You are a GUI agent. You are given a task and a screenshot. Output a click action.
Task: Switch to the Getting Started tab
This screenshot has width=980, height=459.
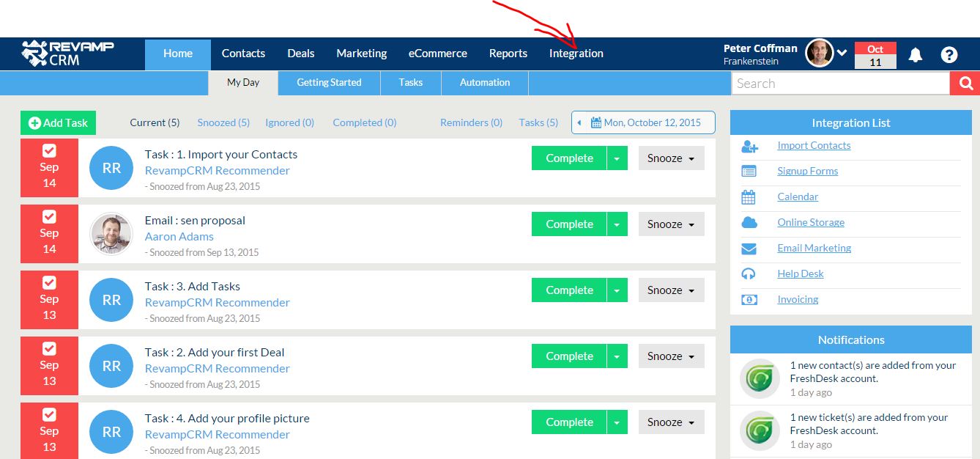tap(329, 83)
